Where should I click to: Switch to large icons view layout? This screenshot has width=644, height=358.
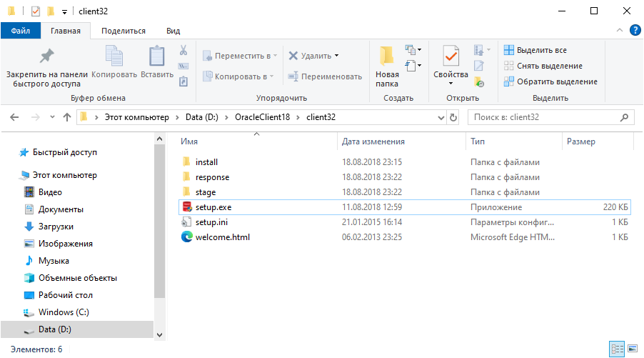(x=633, y=349)
